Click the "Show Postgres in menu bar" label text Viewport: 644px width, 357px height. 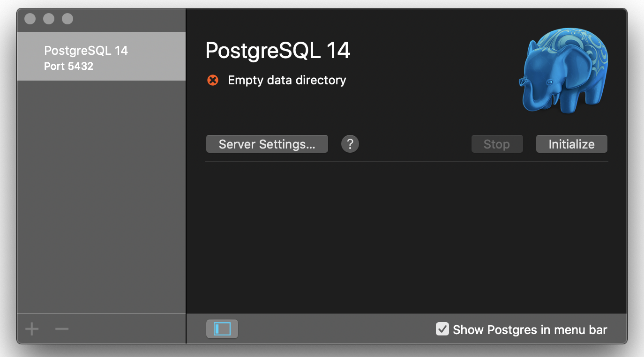pos(530,330)
